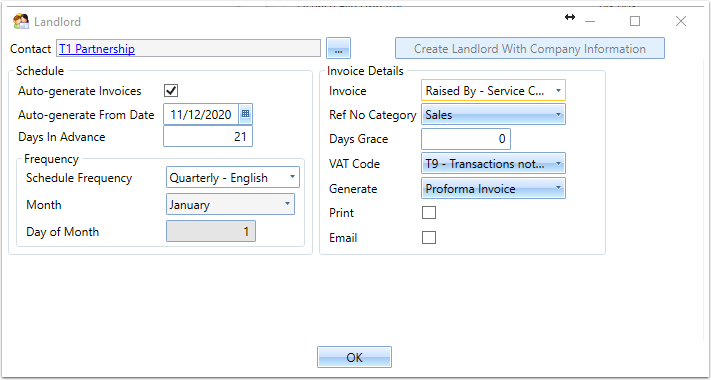
Task: Tick the Print checkbox
Action: coord(429,213)
